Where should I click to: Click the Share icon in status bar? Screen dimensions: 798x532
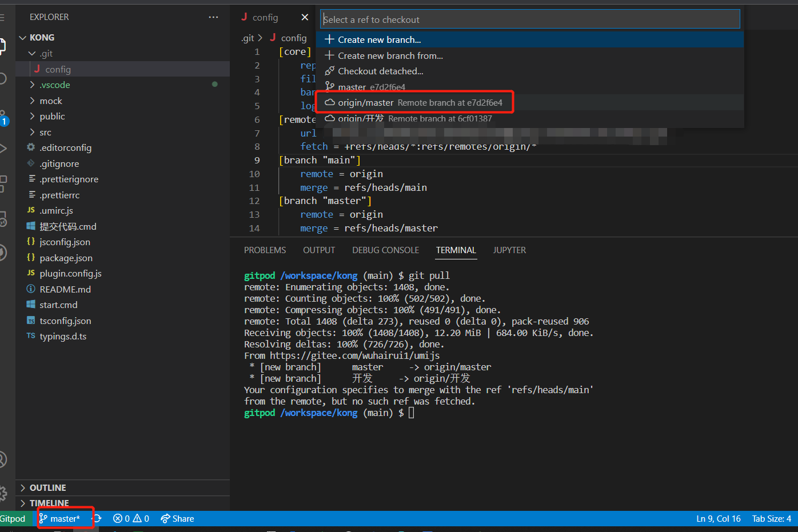pos(165,518)
